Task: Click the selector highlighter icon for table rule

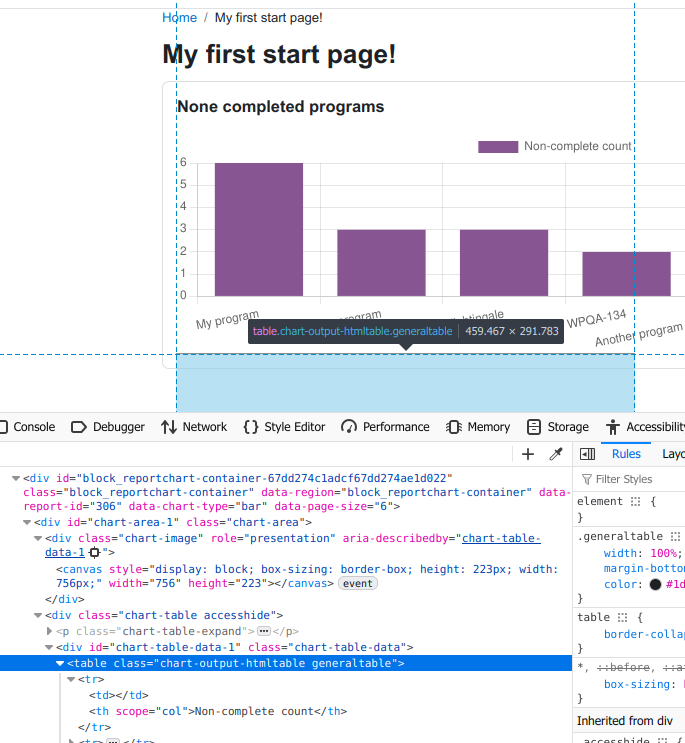Action: (x=622, y=617)
